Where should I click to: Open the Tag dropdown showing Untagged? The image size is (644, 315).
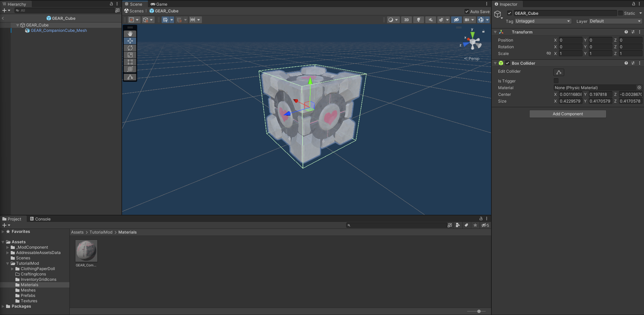point(543,21)
